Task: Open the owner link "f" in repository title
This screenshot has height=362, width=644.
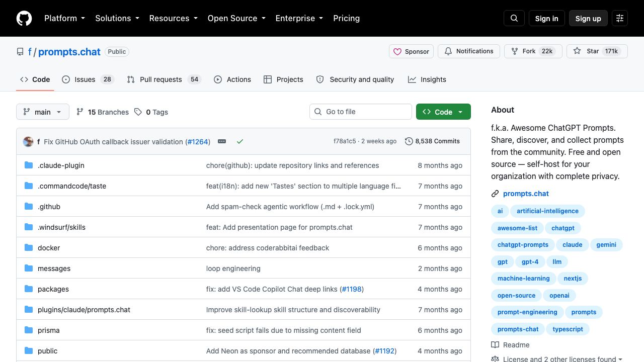Action: click(30, 52)
